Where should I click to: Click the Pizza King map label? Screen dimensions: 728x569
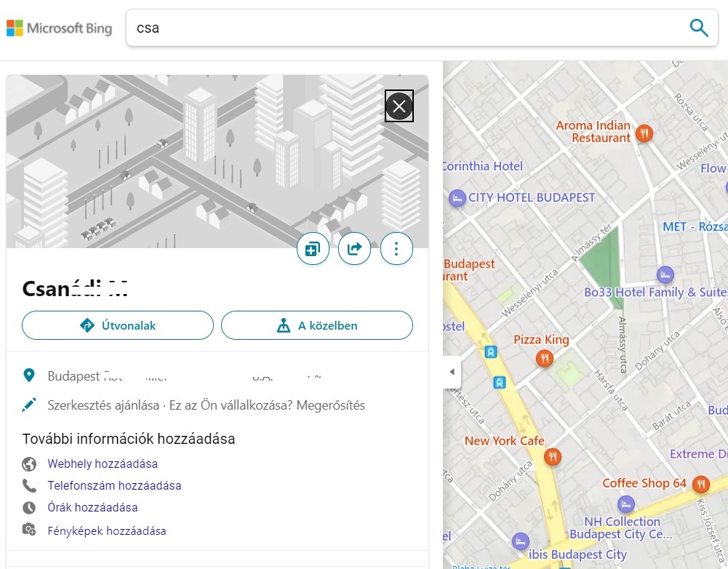coord(541,340)
